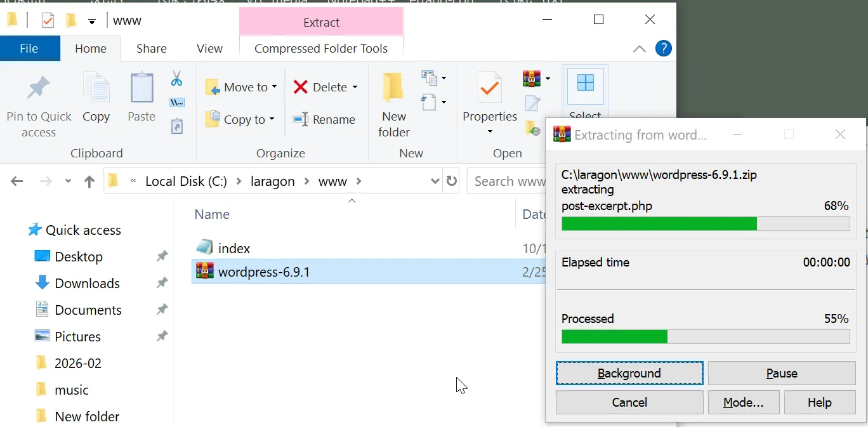The height and width of the screenshot is (427, 868).
Task: Click the WinRAR archive icon of wordpress-6.9.1
Action: pyautogui.click(x=204, y=272)
